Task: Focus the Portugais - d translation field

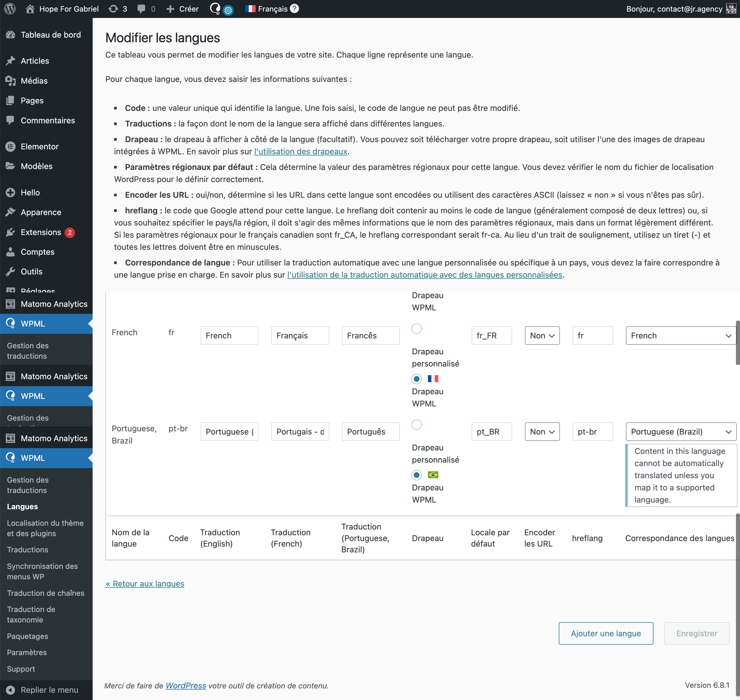Action: coord(300,431)
